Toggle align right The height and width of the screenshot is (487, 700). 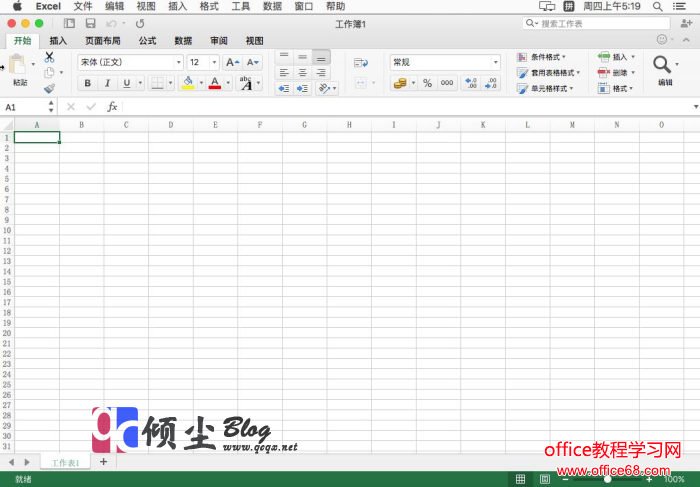[x=321, y=72]
